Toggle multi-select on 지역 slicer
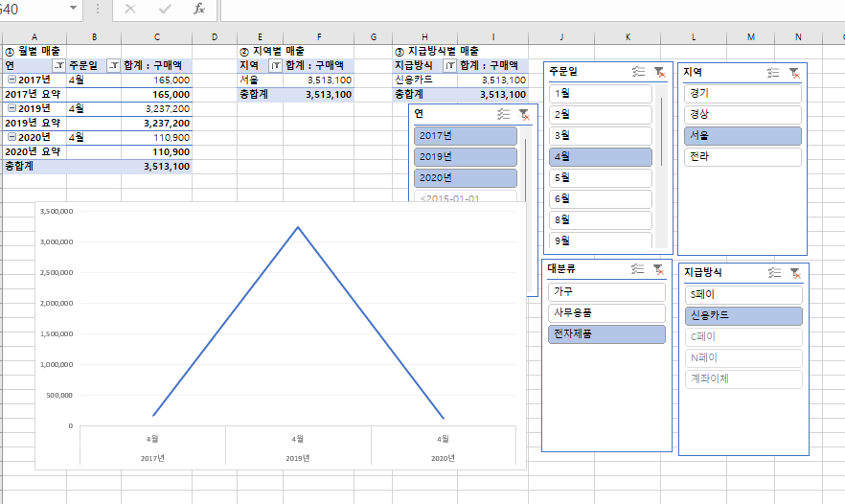 pos(774,72)
